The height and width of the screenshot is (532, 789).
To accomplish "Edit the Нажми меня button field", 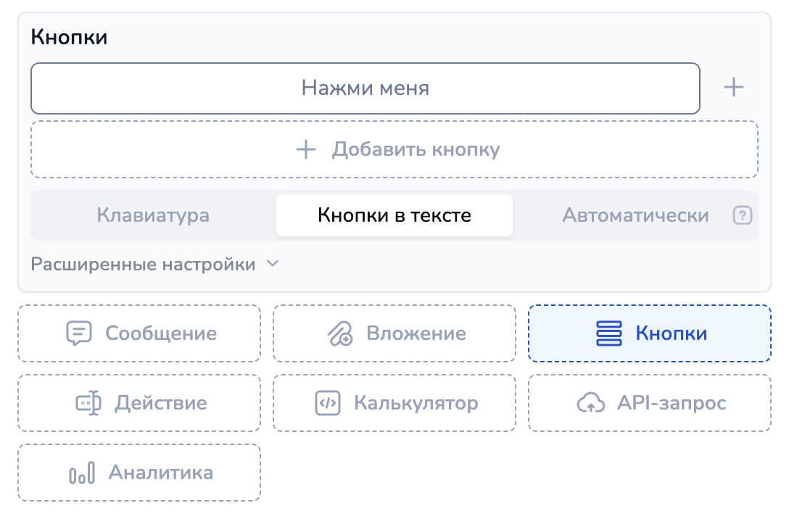I will click(365, 88).
